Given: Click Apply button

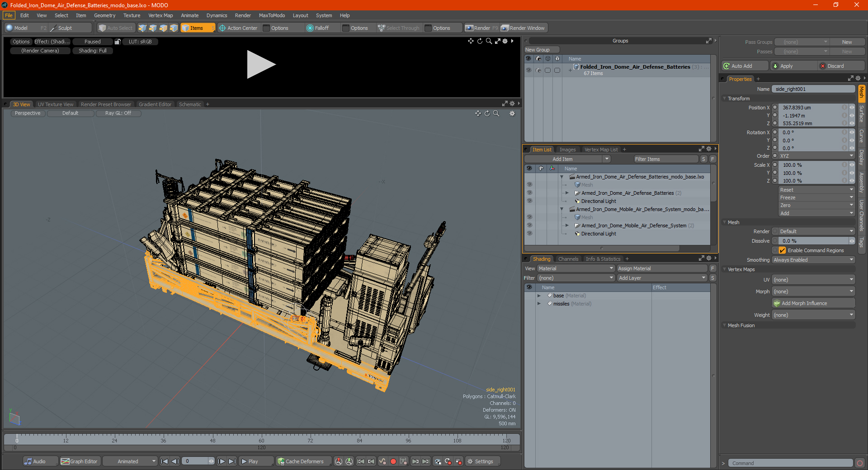Looking at the screenshot, I should point(793,66).
